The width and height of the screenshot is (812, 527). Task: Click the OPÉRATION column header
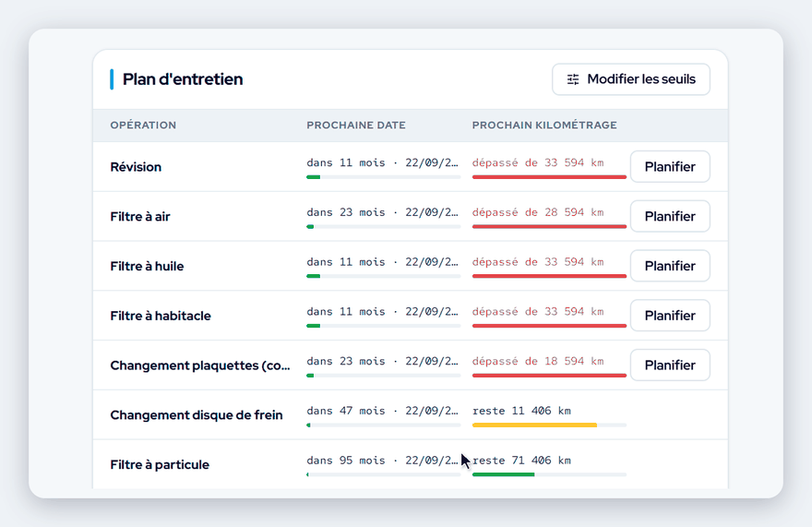click(143, 125)
